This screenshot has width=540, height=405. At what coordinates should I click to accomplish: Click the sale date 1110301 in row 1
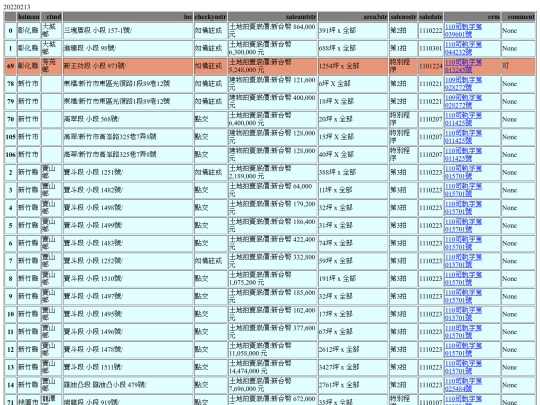pyautogui.click(x=430, y=49)
